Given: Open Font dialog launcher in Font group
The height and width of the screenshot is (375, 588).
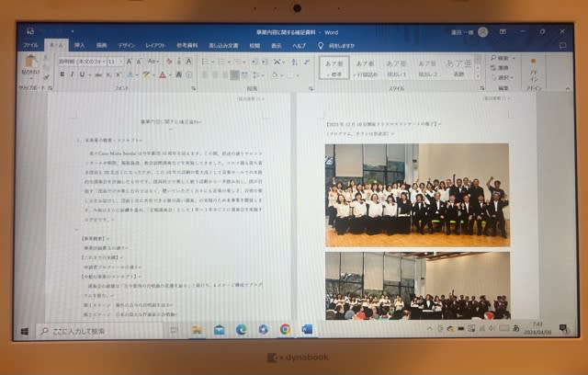Looking at the screenshot, I should [x=194, y=87].
